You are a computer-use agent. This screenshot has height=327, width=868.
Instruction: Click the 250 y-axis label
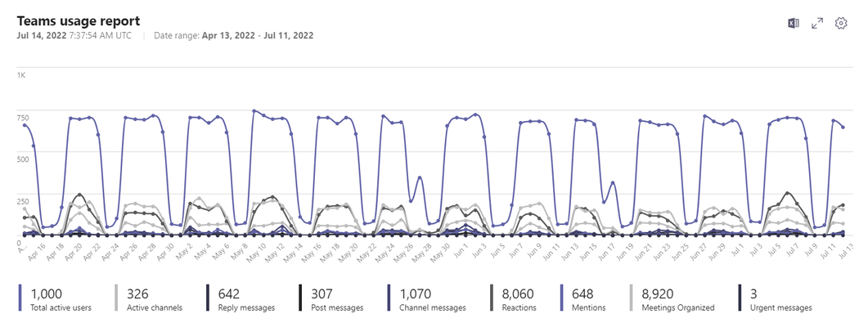click(23, 201)
